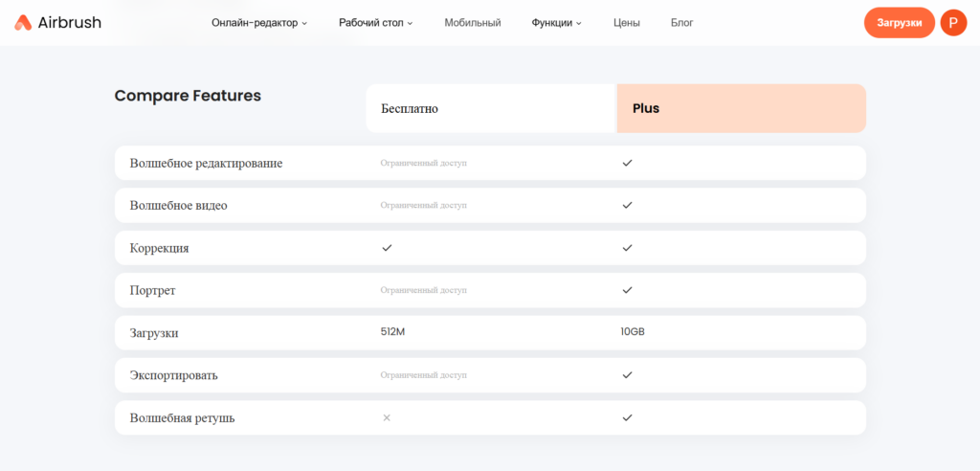Screen dimensions: 980x471
Task: Click the Коррекция feature label
Action: click(x=160, y=248)
